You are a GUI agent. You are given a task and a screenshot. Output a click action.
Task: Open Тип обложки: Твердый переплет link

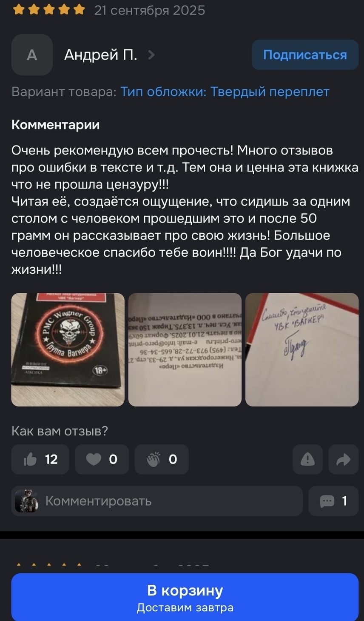(225, 92)
